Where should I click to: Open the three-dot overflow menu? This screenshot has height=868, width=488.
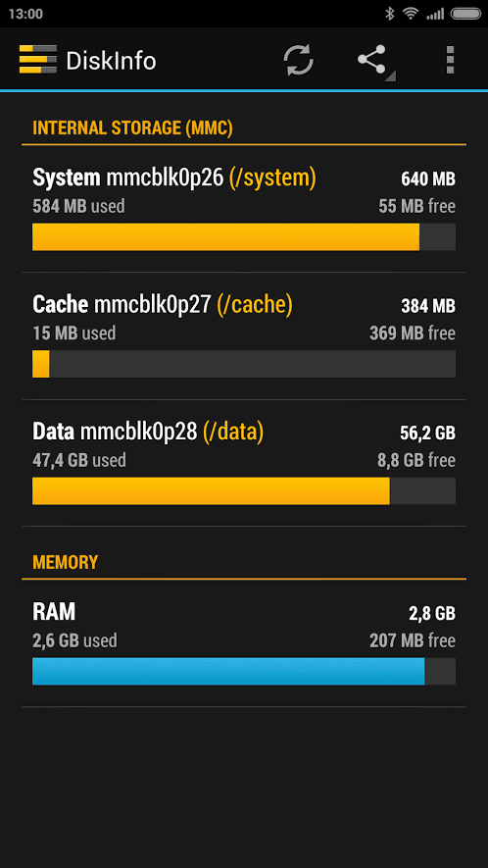point(450,60)
